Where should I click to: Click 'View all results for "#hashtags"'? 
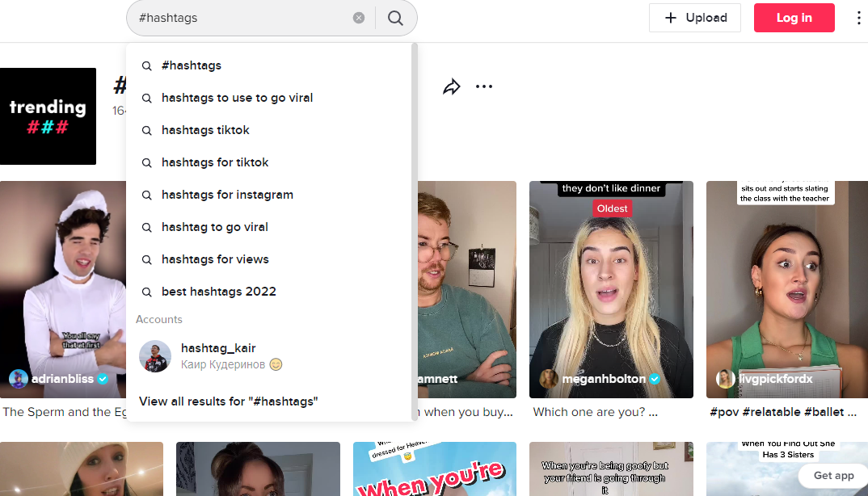[228, 401]
